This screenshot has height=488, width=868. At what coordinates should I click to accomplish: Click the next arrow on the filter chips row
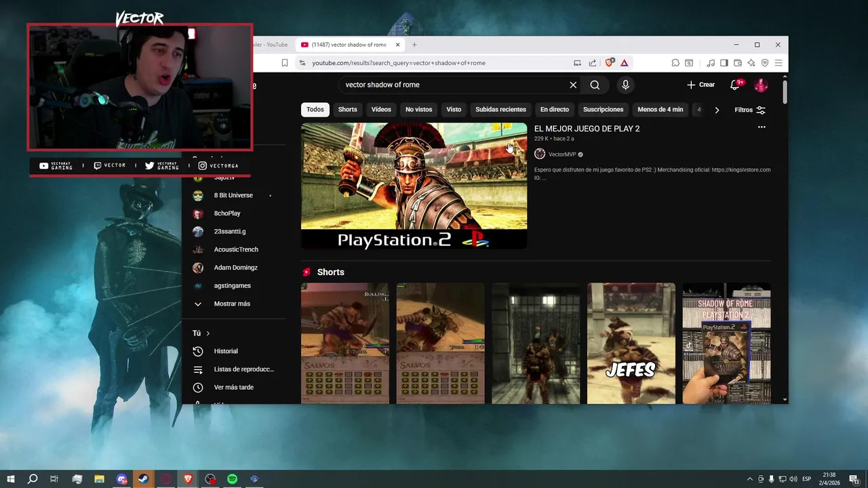click(x=717, y=110)
